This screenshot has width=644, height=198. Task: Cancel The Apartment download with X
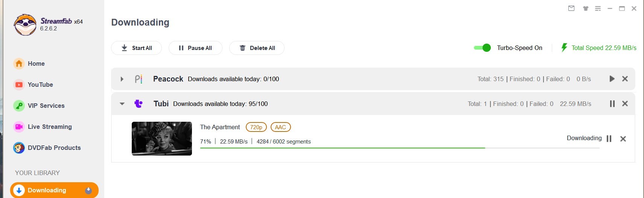[623, 139]
